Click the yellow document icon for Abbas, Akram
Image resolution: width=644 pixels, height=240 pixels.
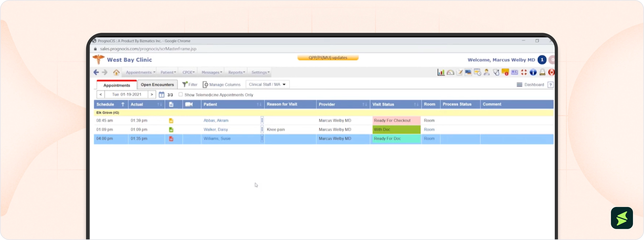171,121
